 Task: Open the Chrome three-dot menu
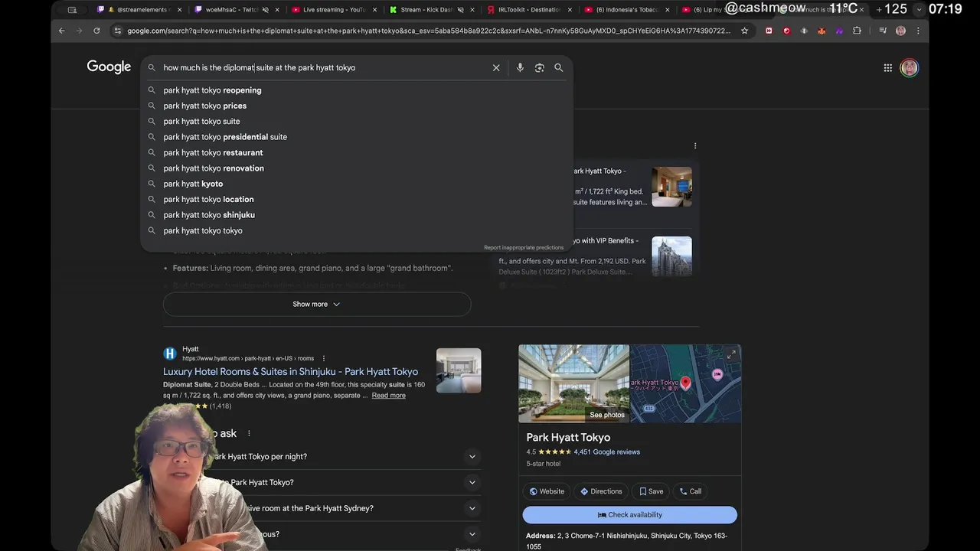(918, 31)
